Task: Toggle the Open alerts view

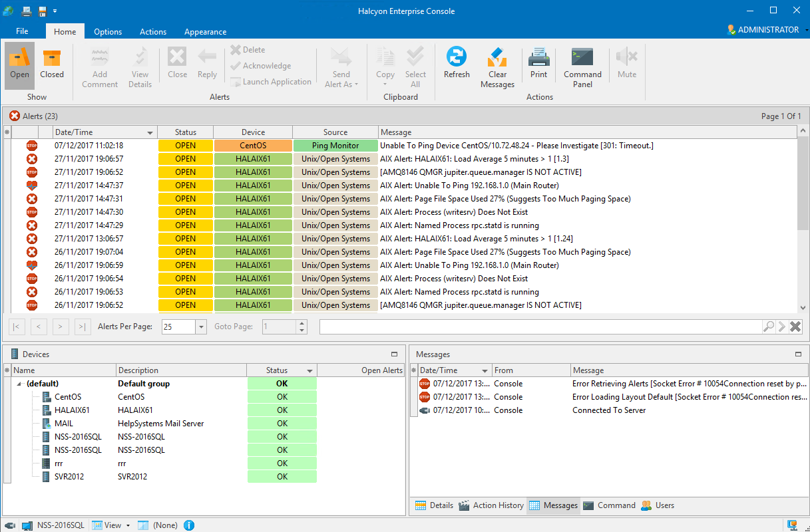Action: point(20,63)
